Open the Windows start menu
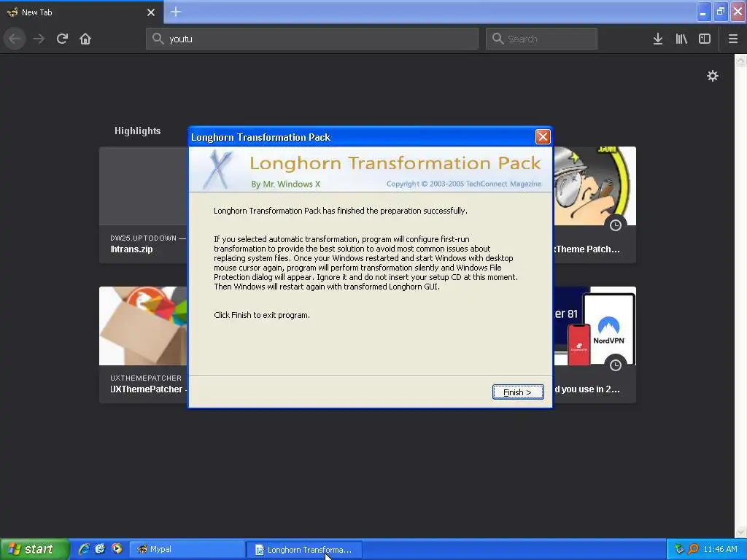 [x=35, y=549]
